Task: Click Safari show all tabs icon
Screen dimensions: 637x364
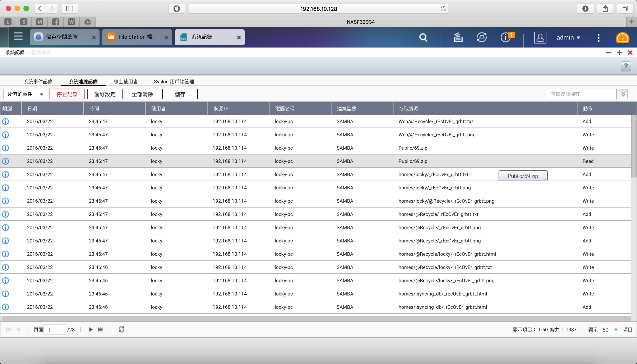Action: click(x=625, y=8)
